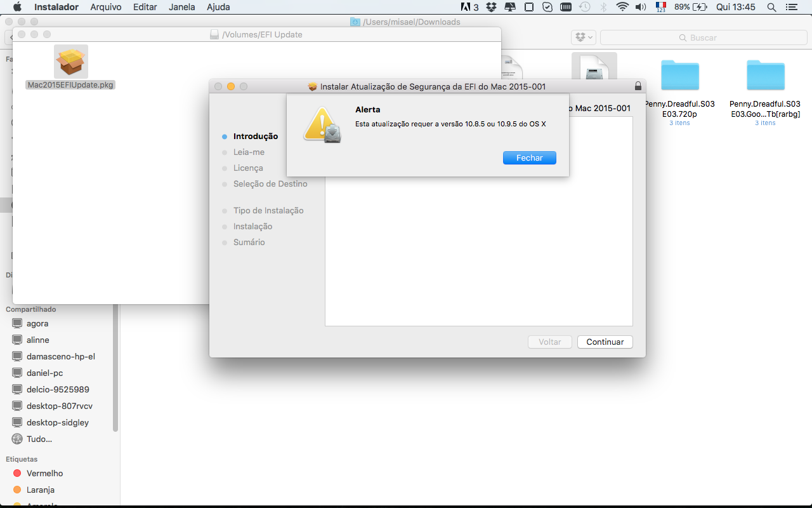Click the lock icon in installer title bar
Viewport: 812px width, 508px height.
(638, 86)
